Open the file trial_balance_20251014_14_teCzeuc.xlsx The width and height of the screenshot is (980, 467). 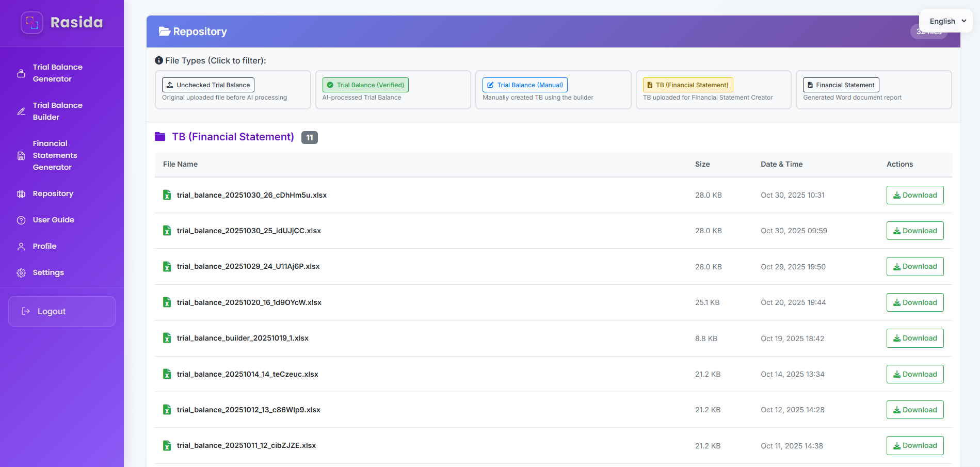click(247, 374)
